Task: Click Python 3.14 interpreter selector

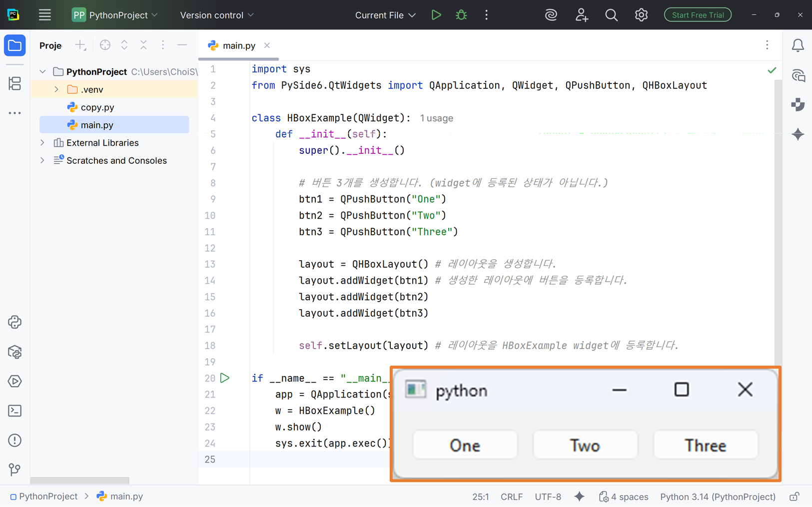Action: coord(718,497)
